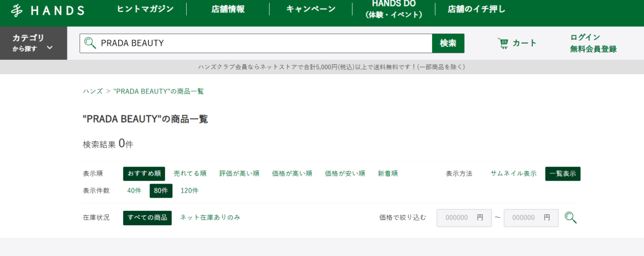Open the HANDS logo home link
The width and height of the screenshot is (644, 256).
(x=48, y=10)
